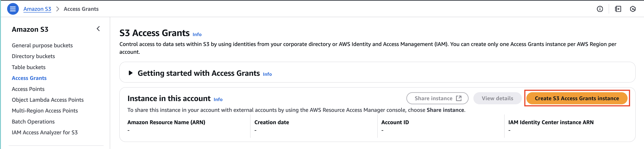Screen dimensions: 644x149
Task: Go to Multi-Region Access Points
Action: [45, 111]
